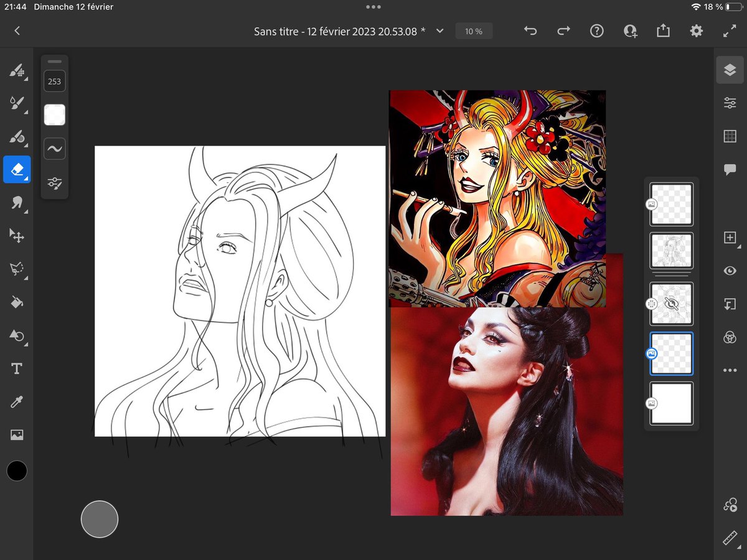Viewport: 747px width, 560px height.
Task: Open brush size value 253
Action: (55, 82)
